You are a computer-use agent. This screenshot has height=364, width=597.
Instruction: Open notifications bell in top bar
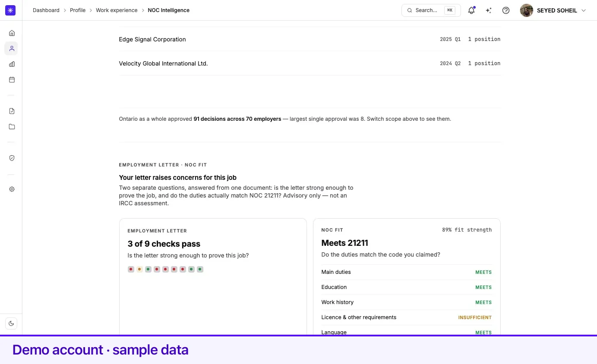coord(471,10)
